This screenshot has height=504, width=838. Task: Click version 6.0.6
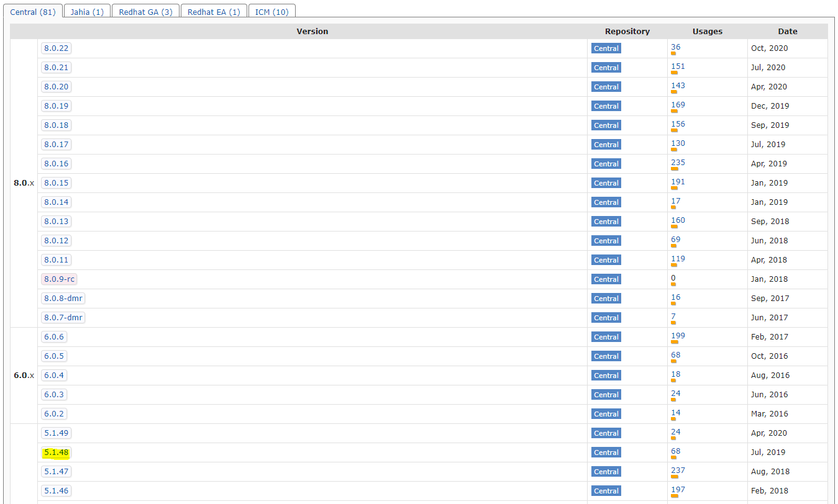pos(53,337)
